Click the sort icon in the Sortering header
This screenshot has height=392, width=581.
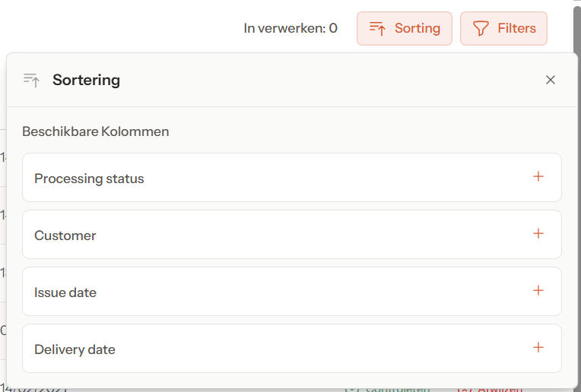tap(31, 80)
